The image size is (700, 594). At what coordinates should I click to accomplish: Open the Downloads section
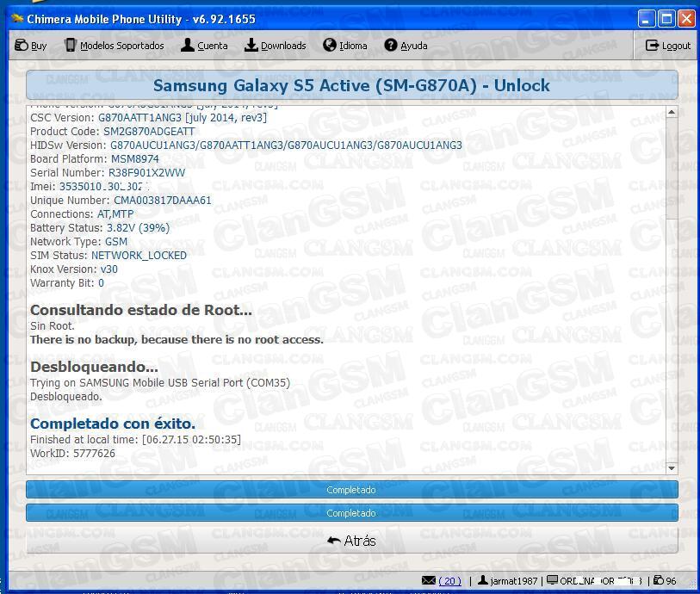click(275, 46)
